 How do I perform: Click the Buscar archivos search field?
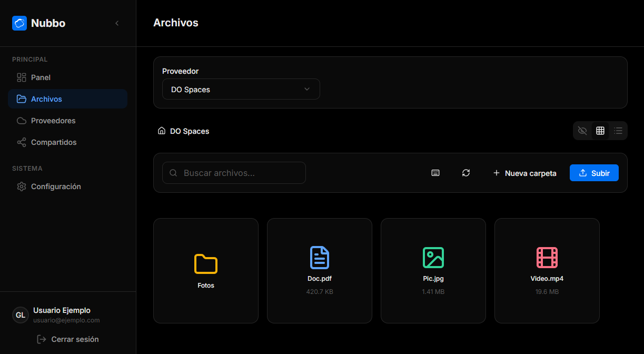pos(234,173)
